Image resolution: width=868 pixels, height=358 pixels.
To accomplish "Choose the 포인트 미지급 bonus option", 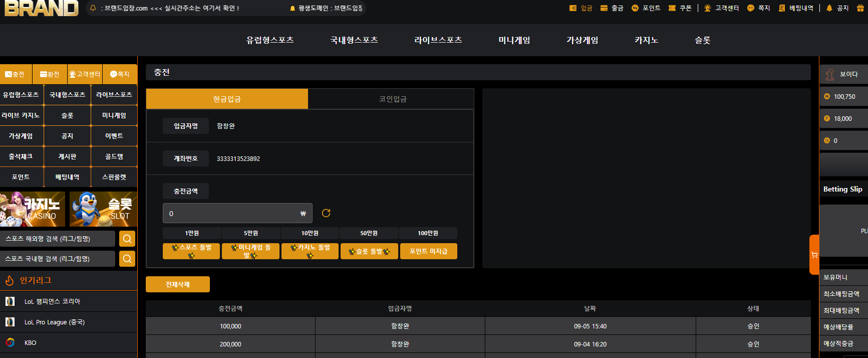I will click(429, 251).
